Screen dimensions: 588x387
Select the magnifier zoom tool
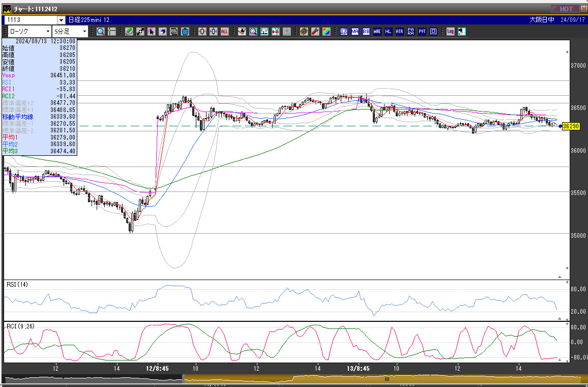(x=101, y=32)
